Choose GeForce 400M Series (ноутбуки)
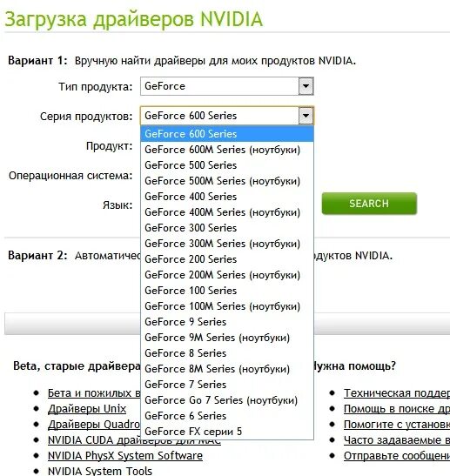450x476 pixels. coord(227,212)
